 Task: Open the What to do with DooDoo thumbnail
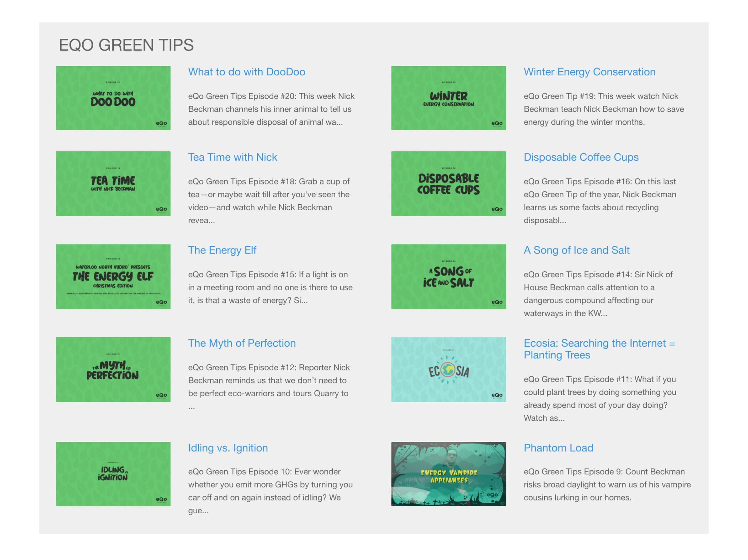tap(113, 98)
